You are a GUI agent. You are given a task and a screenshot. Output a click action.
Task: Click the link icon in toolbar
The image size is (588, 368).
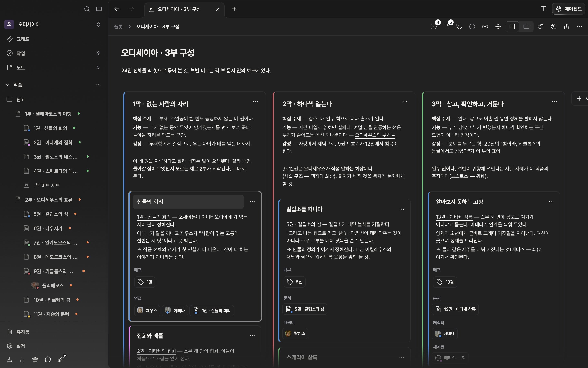point(485,27)
